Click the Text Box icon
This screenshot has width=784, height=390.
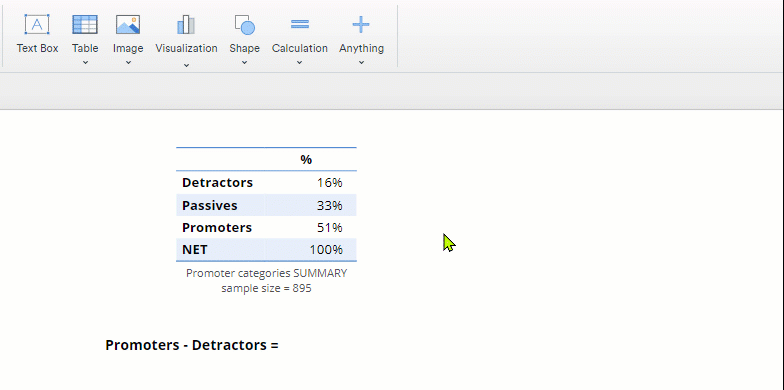(x=37, y=24)
